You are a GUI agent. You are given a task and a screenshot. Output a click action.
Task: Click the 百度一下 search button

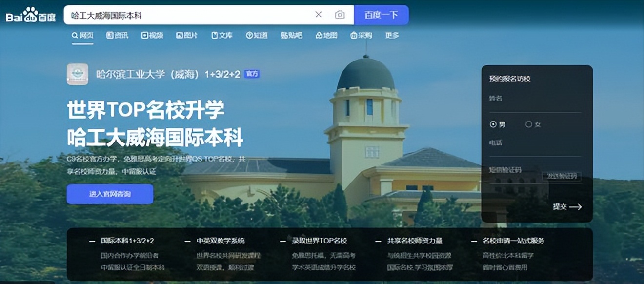[381, 15]
